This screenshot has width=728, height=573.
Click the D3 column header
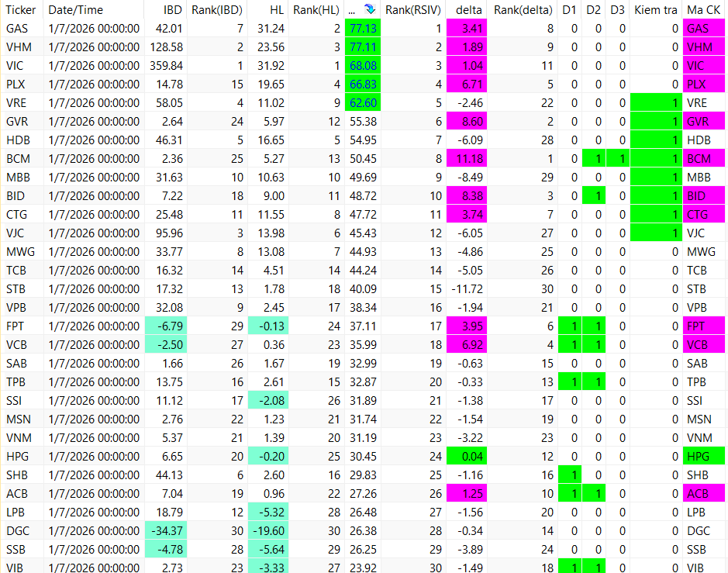pos(617,10)
